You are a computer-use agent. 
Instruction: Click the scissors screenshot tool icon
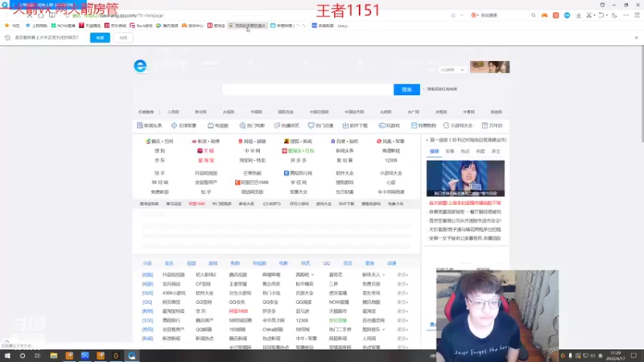[x=588, y=15]
